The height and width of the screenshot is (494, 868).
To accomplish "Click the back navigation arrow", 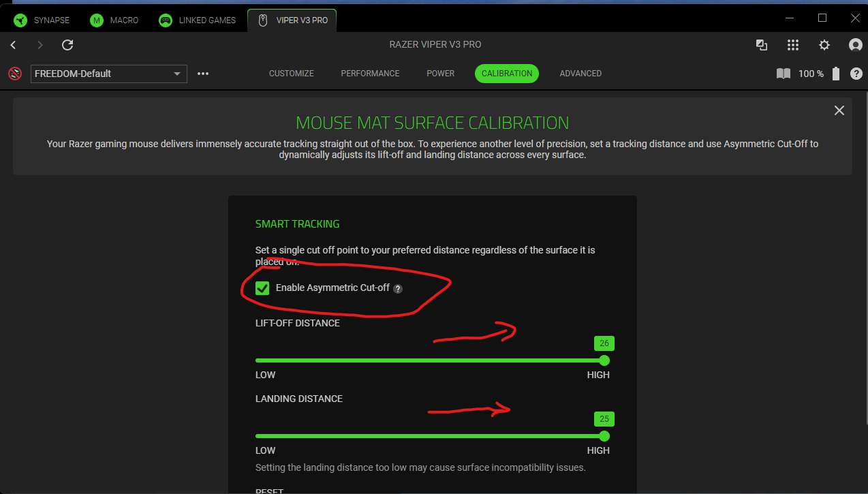I will coord(13,45).
